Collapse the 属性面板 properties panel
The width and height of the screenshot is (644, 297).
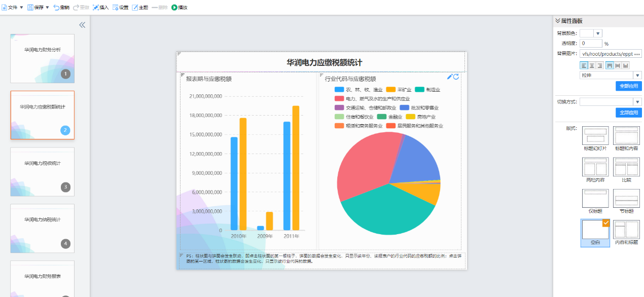pyautogui.click(x=558, y=21)
